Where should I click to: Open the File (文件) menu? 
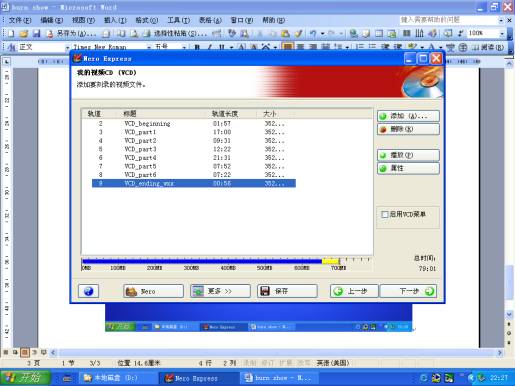pyautogui.click(x=20, y=20)
